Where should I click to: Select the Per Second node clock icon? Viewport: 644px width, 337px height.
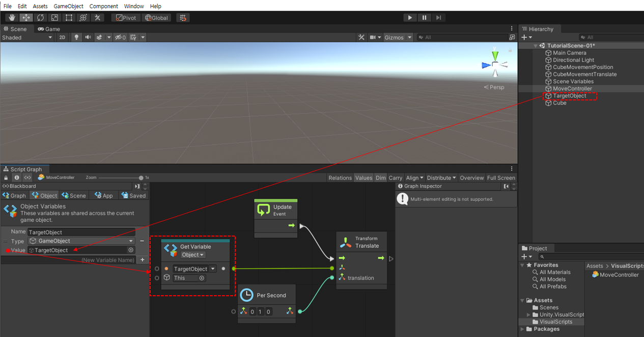246,295
